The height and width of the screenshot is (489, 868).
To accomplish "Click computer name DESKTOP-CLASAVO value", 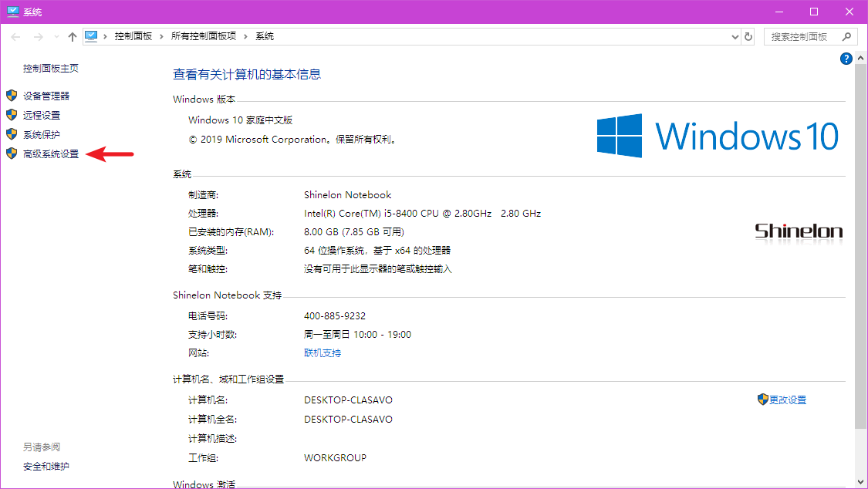I will point(348,400).
